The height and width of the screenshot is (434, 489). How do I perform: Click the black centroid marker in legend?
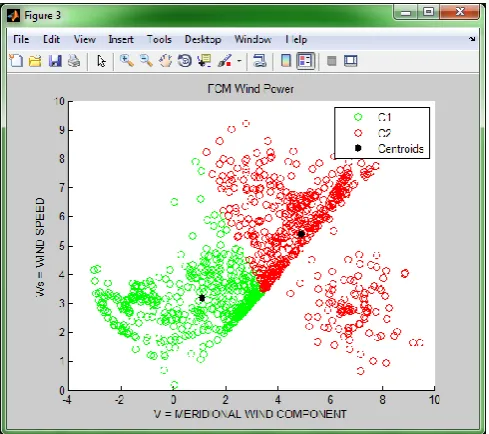point(358,148)
